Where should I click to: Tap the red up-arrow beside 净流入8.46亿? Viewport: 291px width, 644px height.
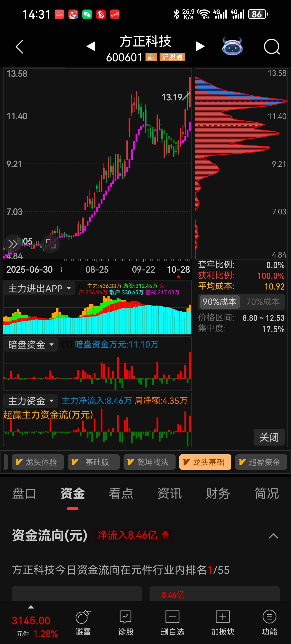click(x=165, y=535)
